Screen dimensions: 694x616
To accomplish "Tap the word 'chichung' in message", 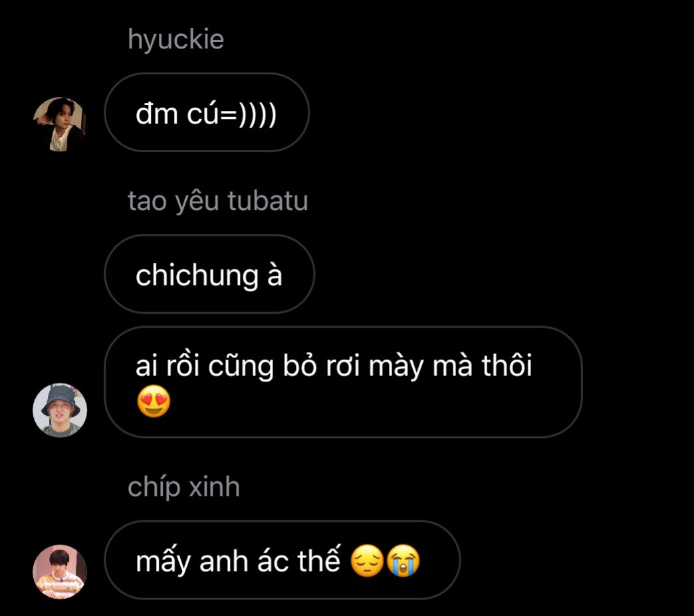I will point(197,276).
